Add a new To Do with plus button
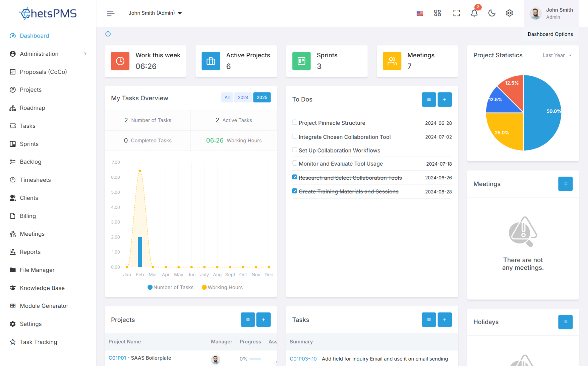 click(445, 99)
